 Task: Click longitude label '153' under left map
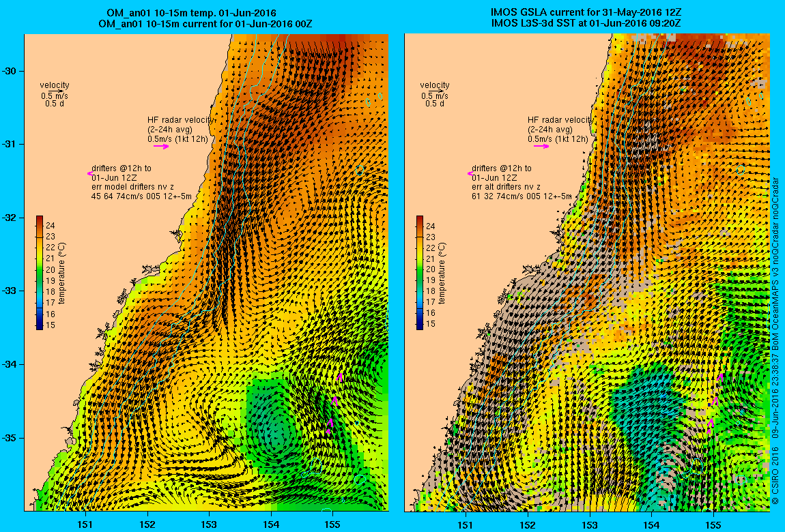click(210, 524)
